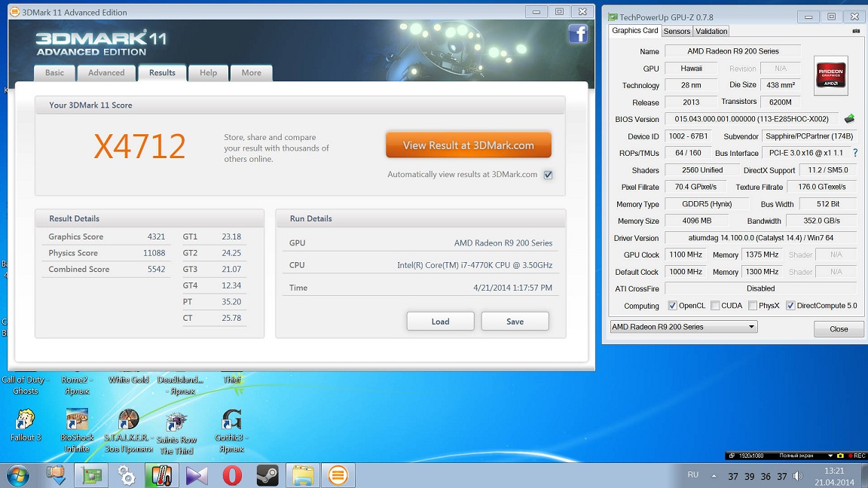Click the Time value 4/21/2014 1:17:57 PM
The height and width of the screenshot is (488, 868).
coord(512,288)
